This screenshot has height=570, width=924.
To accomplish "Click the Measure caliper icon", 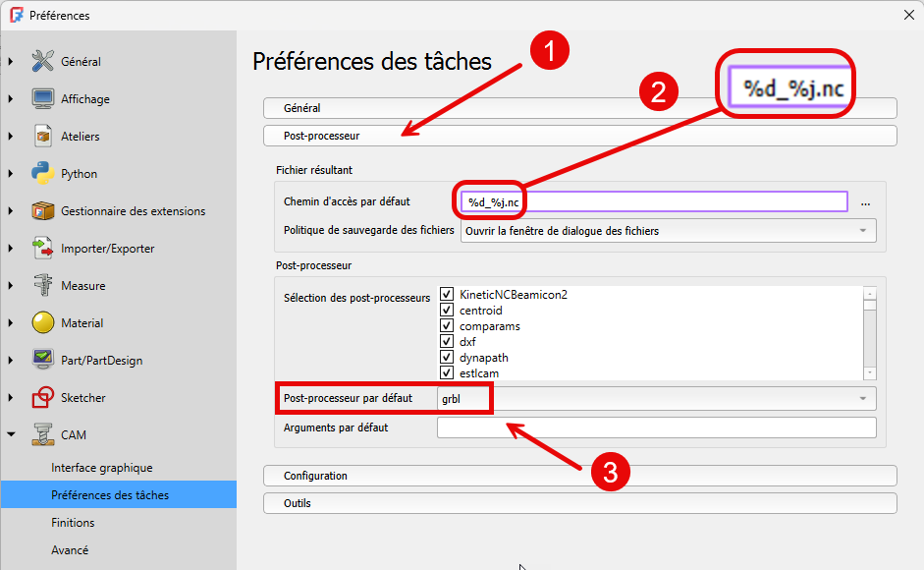I will (42, 285).
